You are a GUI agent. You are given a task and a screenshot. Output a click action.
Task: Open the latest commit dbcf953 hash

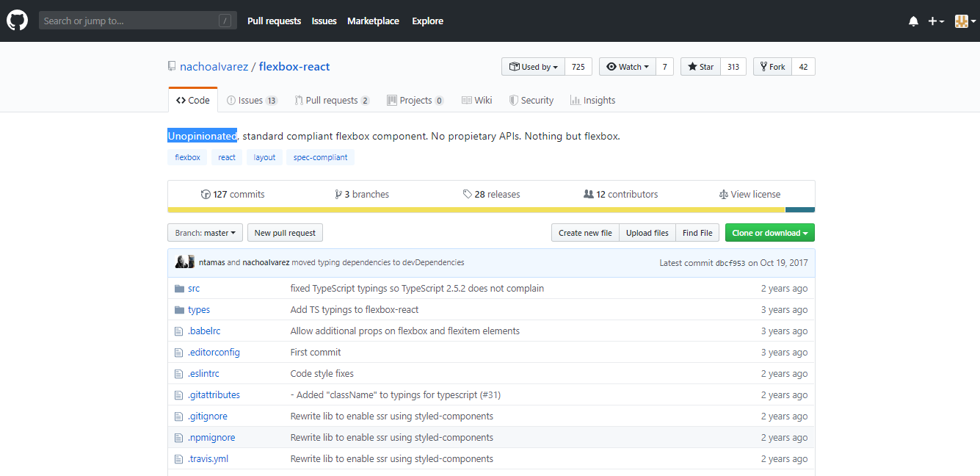730,263
